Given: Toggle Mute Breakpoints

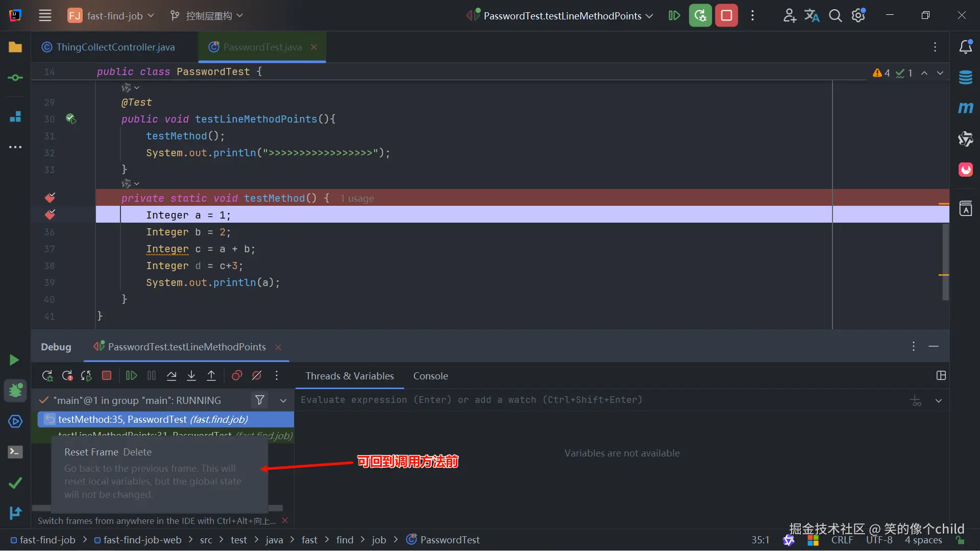Looking at the screenshot, I should pos(257,376).
